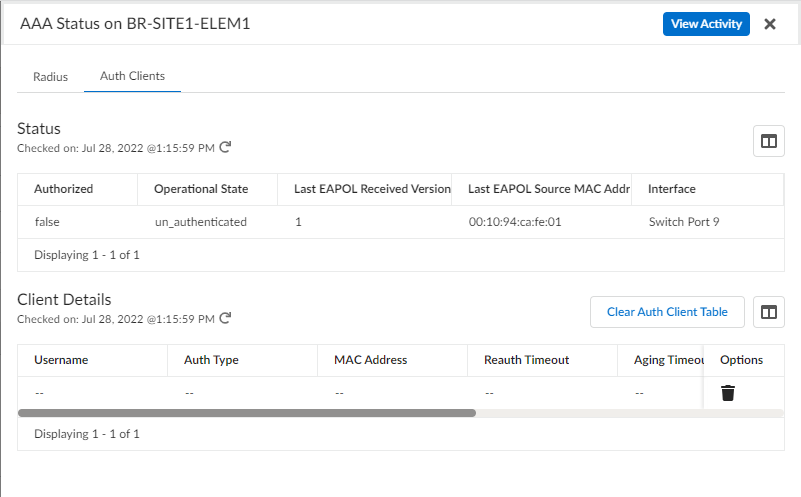
Task: Switch to the Radius tab
Action: (x=50, y=76)
